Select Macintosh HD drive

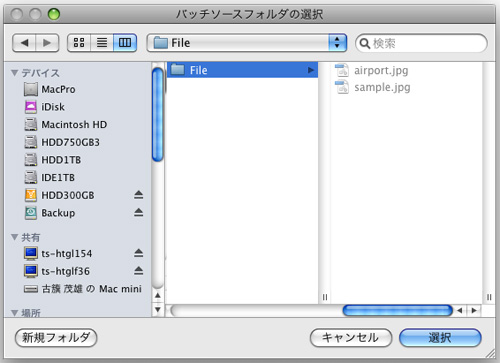[x=78, y=125]
